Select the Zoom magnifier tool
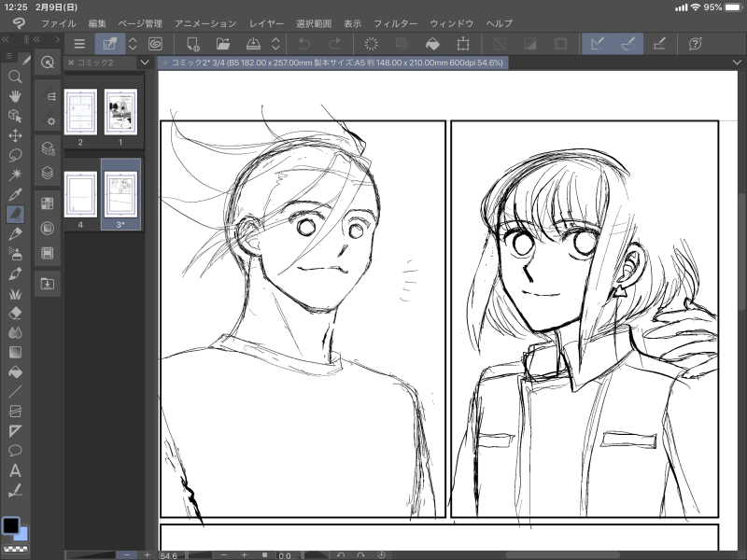 [x=15, y=77]
